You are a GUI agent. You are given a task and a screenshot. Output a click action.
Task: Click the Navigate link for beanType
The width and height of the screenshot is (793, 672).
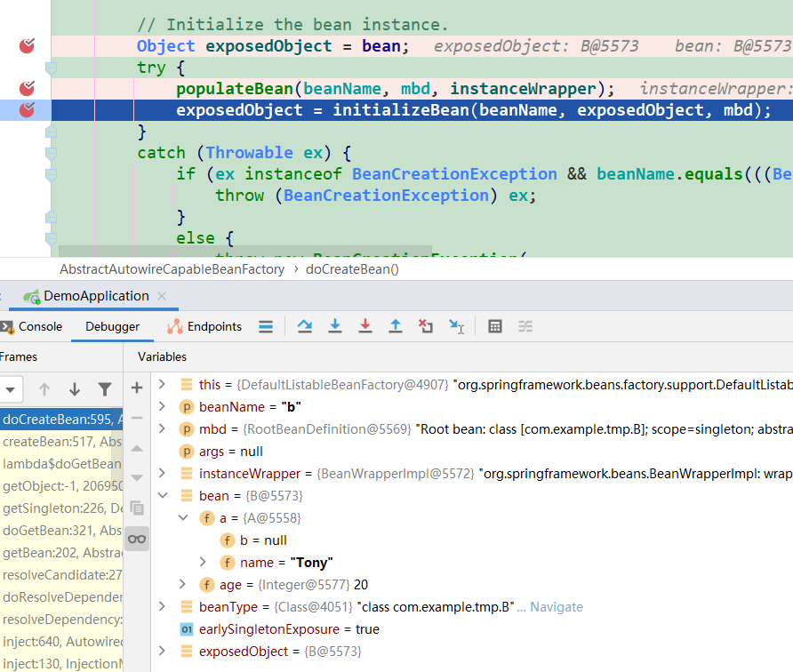(557, 607)
